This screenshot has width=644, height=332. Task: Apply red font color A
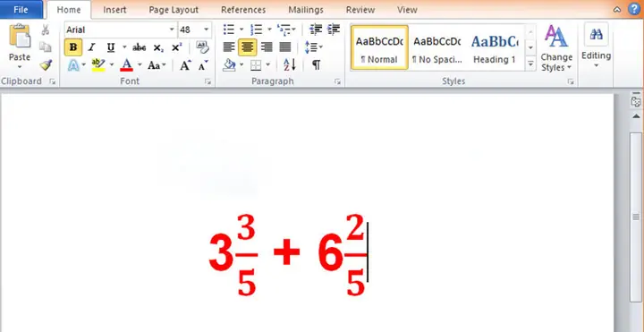click(x=126, y=65)
